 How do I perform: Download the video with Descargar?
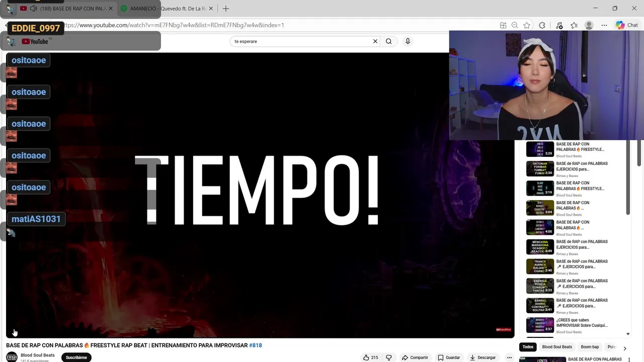click(x=483, y=357)
